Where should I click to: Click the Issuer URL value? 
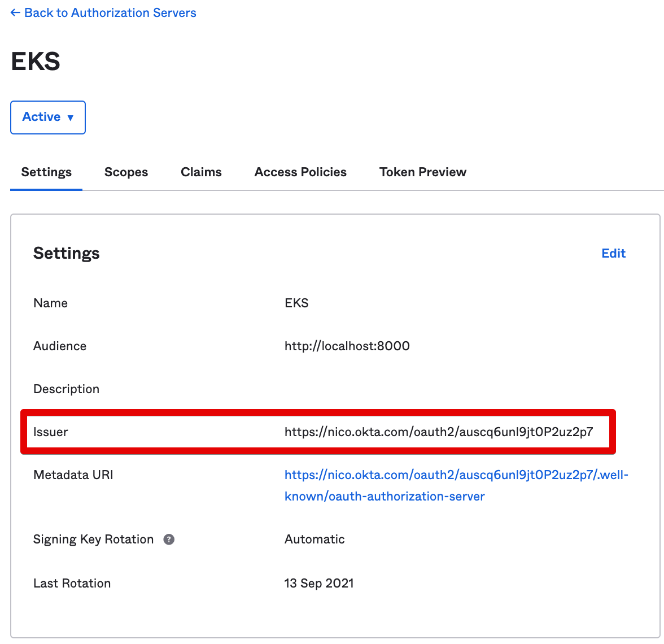(x=438, y=432)
